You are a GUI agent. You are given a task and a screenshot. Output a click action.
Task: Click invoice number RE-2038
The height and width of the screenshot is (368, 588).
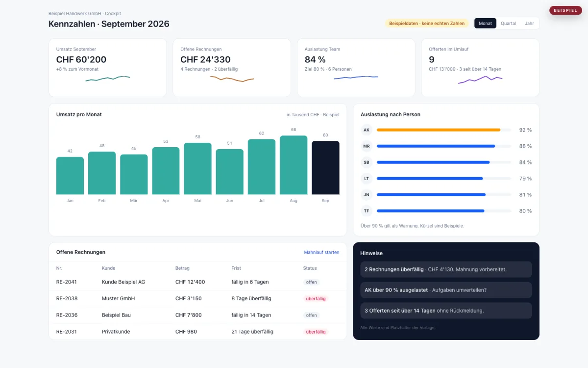coord(67,298)
